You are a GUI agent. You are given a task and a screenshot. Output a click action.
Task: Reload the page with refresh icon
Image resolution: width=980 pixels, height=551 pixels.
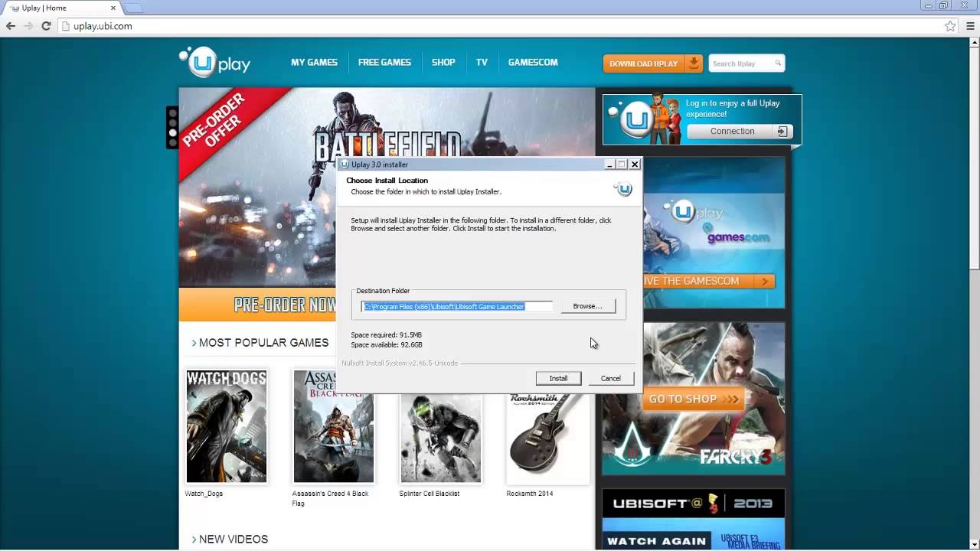tap(46, 26)
